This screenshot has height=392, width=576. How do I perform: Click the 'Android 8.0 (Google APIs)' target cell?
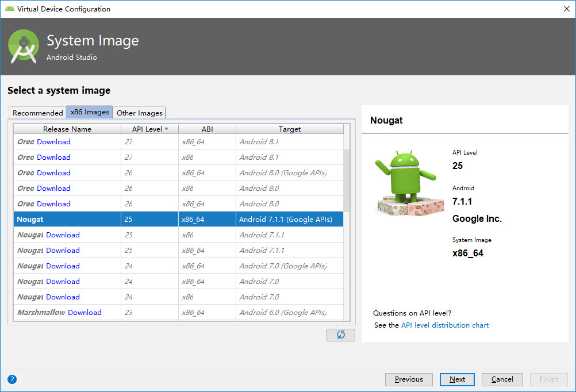pyautogui.click(x=290, y=172)
